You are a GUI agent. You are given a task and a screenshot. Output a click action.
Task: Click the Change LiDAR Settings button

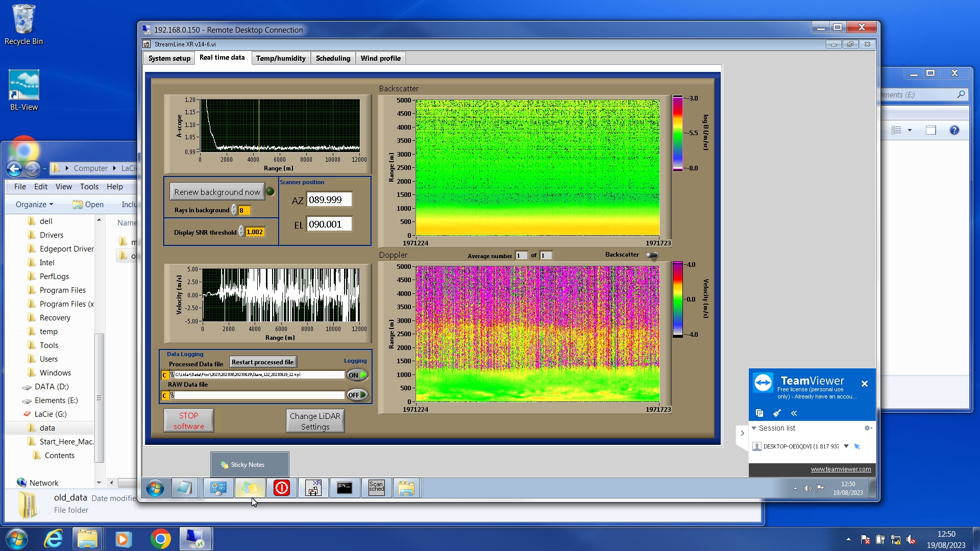click(315, 421)
